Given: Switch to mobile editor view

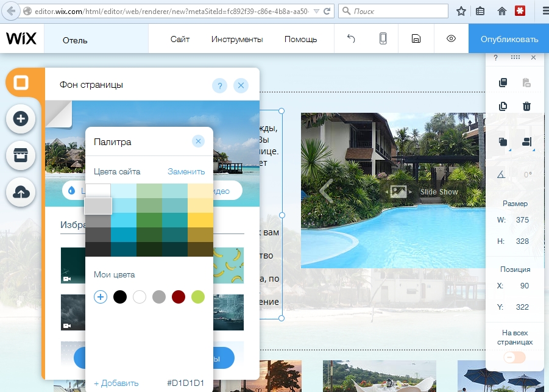Looking at the screenshot, I should (383, 39).
